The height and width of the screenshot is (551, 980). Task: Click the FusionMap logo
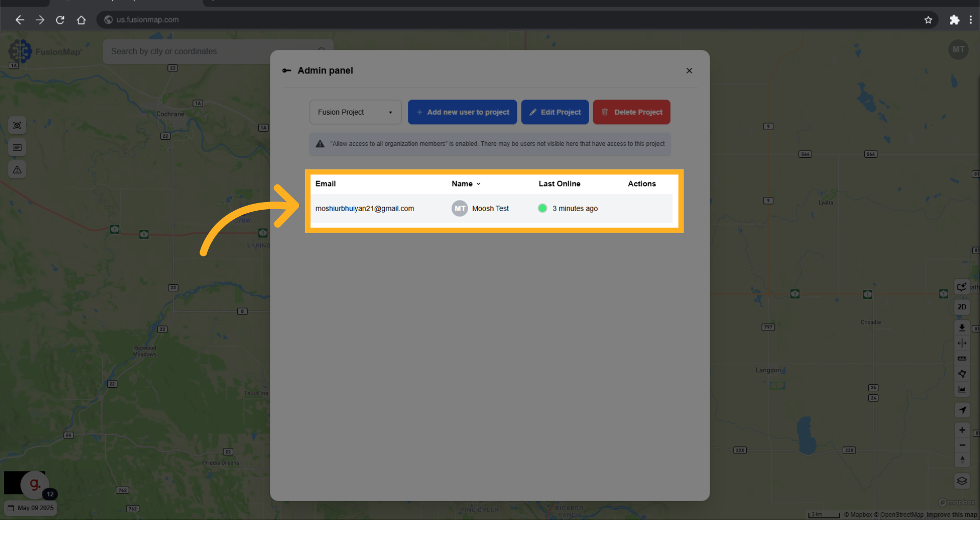pos(45,52)
